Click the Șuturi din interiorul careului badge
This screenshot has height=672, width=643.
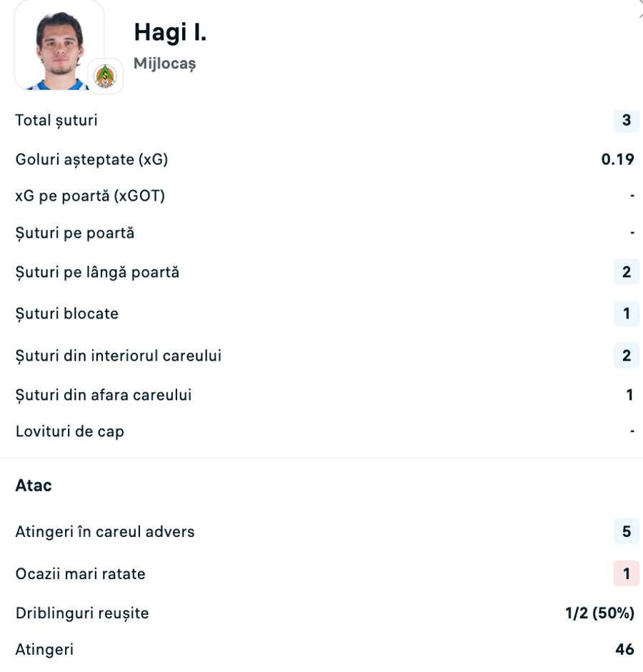625,355
